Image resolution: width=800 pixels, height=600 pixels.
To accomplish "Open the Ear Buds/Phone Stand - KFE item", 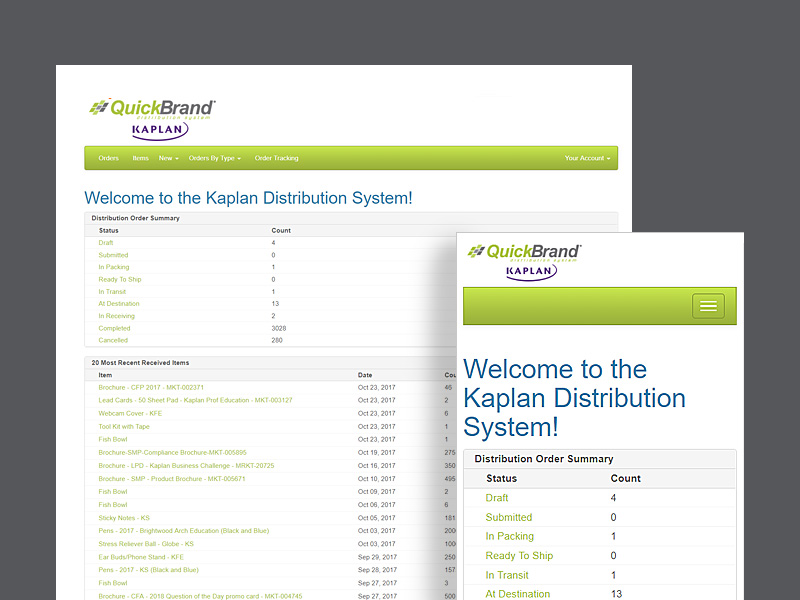I will tap(141, 557).
